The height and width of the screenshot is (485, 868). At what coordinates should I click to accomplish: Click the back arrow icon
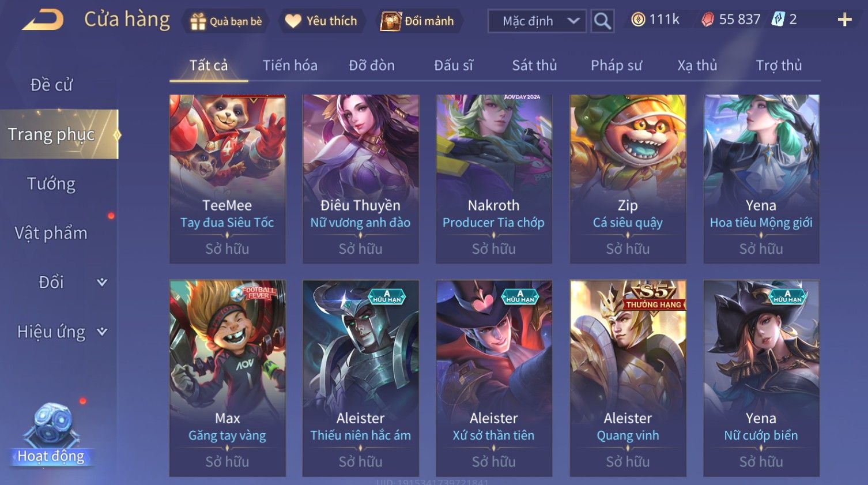pyautogui.click(x=43, y=20)
